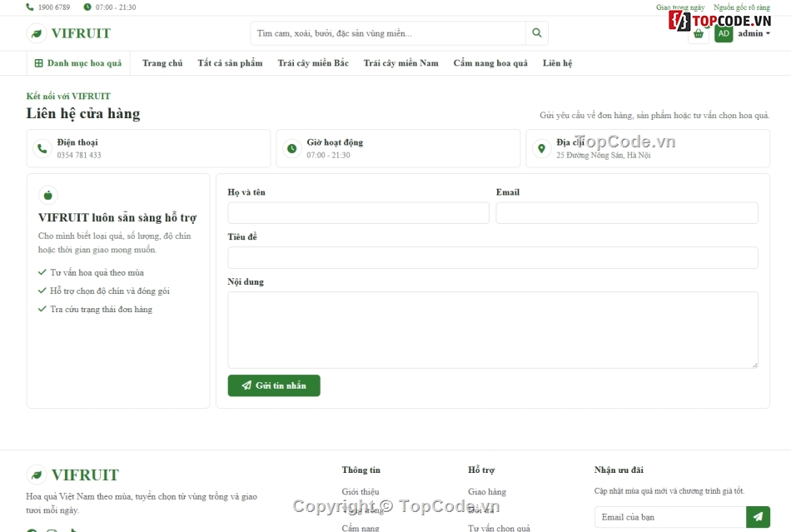Click Giao trong ngày text
Viewport: 791px width, 532px height.
point(680,7)
